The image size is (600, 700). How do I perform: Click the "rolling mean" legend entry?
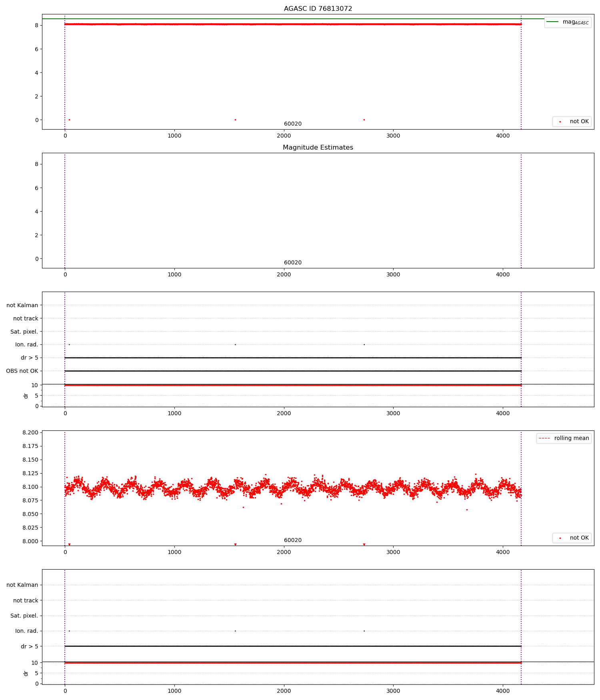564,438
